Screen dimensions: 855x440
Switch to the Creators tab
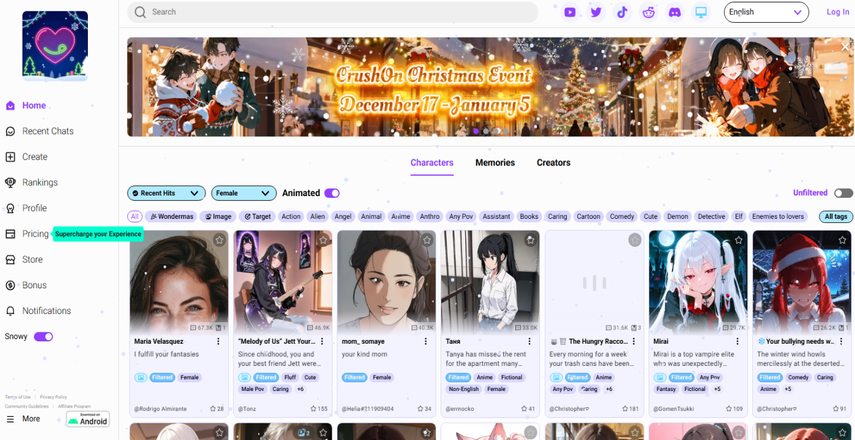click(553, 162)
